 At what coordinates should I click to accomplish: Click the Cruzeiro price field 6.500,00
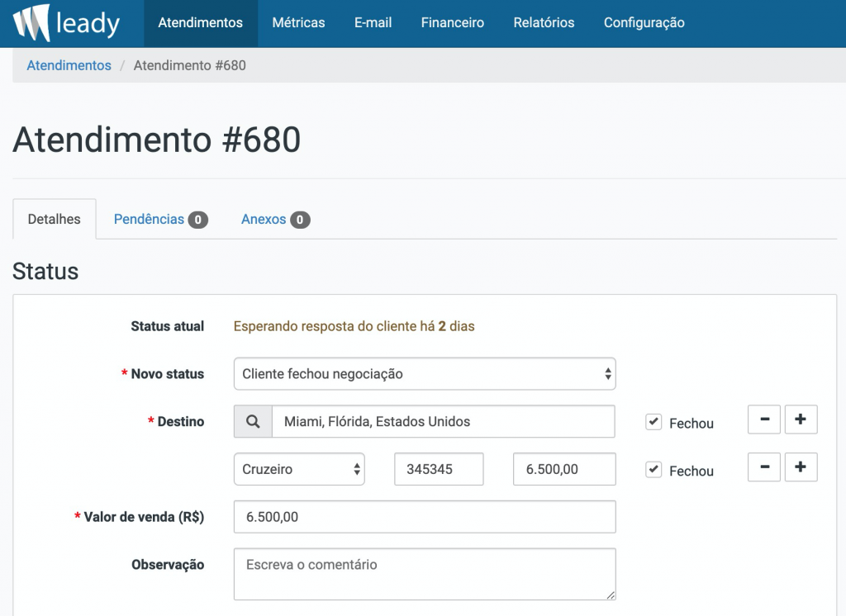564,469
